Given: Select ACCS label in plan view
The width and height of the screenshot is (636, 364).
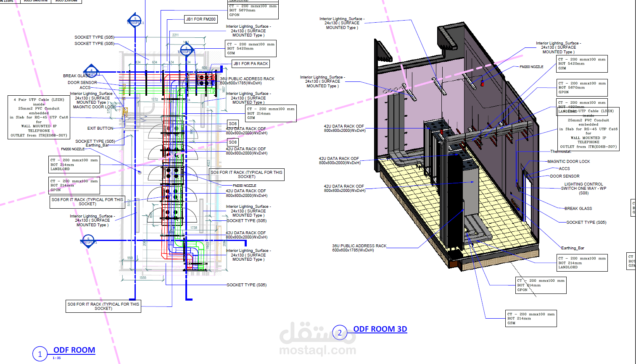Looking at the screenshot, I should click(x=85, y=88).
